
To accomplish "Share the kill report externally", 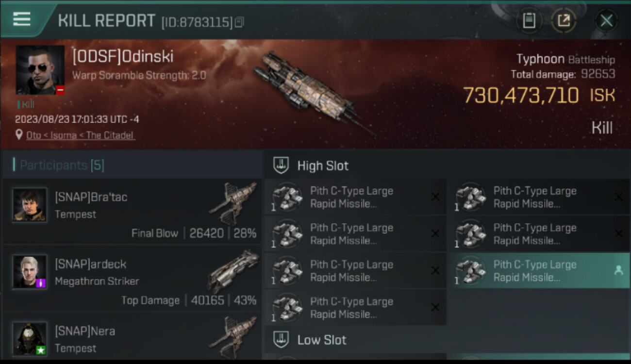I will pos(564,20).
